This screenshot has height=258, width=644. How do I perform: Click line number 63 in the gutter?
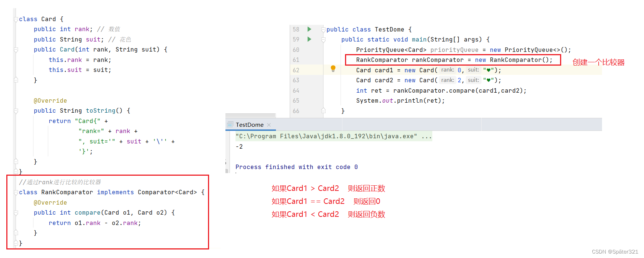pos(296,80)
